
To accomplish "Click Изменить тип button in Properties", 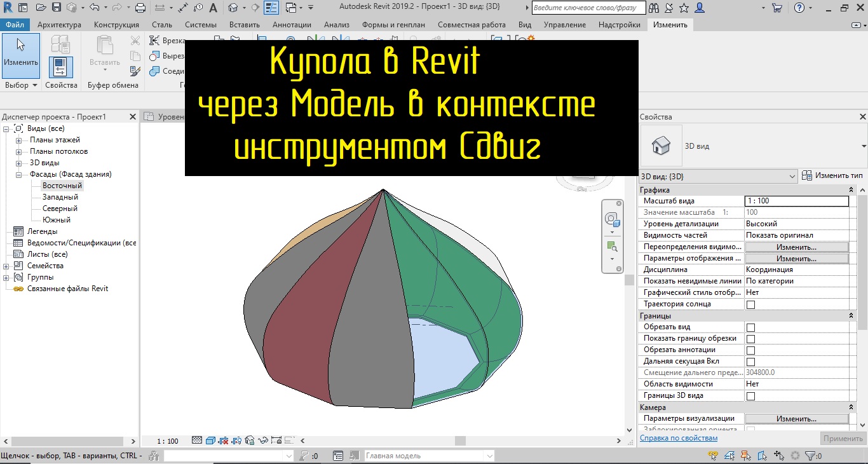I will (833, 175).
